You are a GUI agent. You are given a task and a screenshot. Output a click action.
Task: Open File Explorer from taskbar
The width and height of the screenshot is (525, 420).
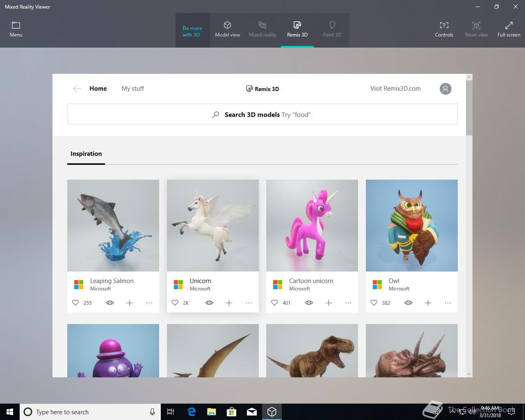point(212,412)
